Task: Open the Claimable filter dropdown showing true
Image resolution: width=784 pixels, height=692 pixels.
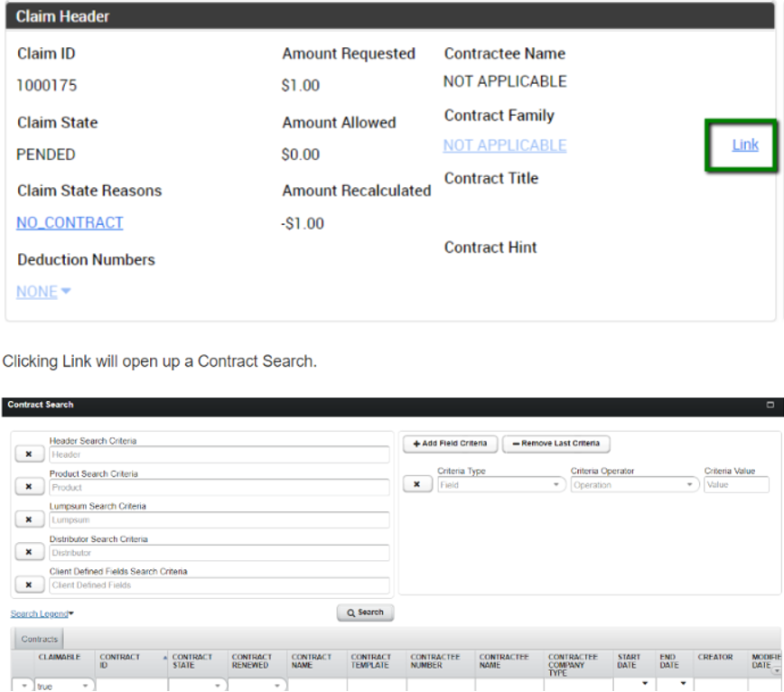Action: (x=86, y=687)
